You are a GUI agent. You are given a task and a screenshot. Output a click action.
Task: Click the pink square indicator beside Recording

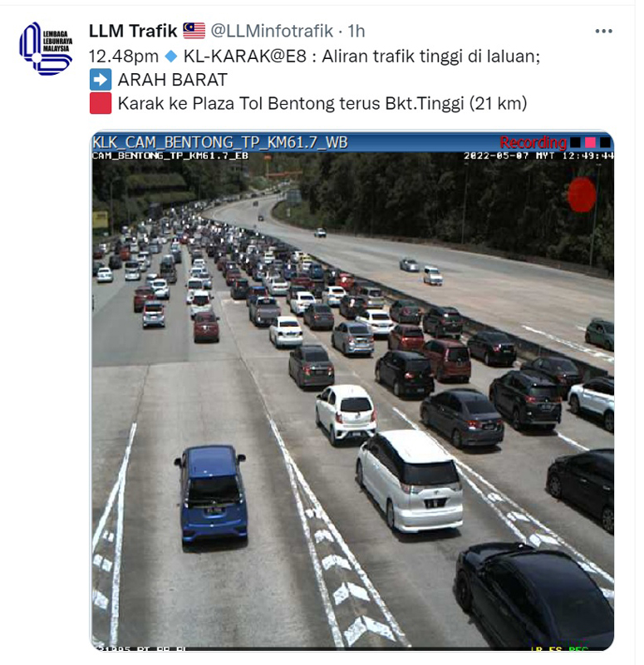pyautogui.click(x=590, y=142)
